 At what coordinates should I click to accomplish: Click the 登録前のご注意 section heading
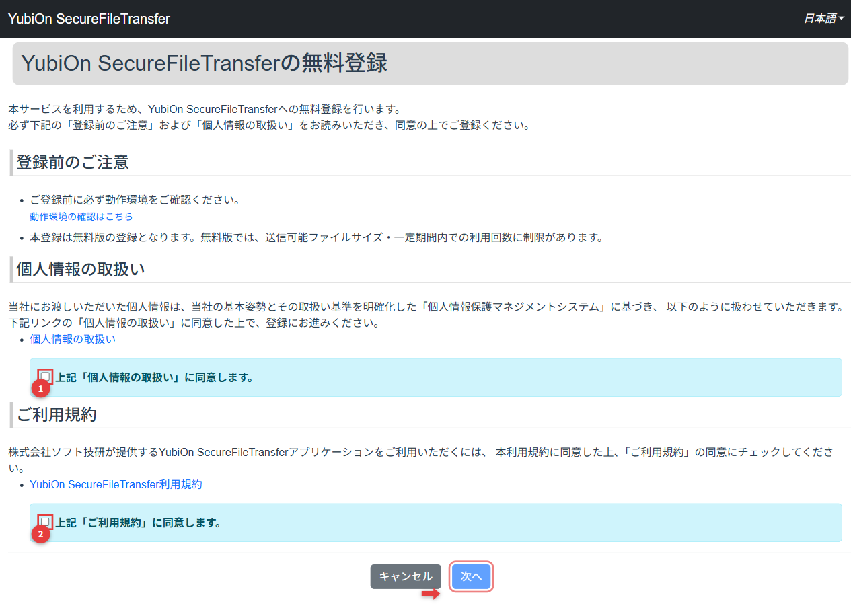pyautogui.click(x=72, y=163)
